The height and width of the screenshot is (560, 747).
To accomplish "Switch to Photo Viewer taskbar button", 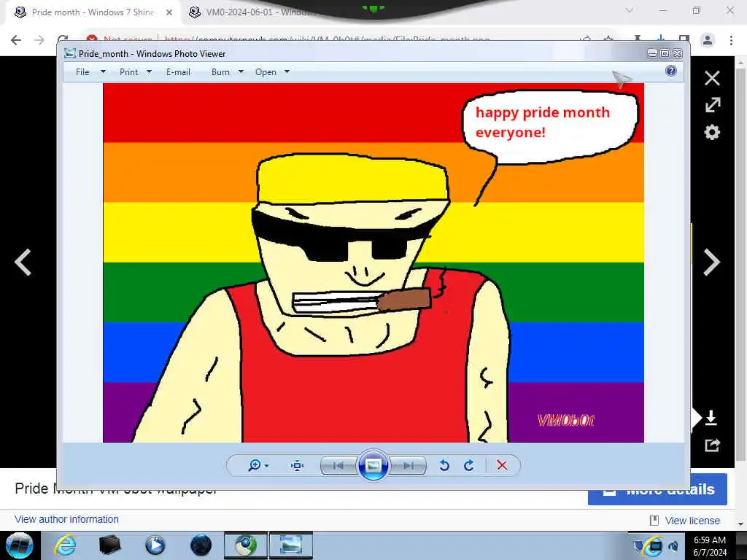I will (x=291, y=545).
